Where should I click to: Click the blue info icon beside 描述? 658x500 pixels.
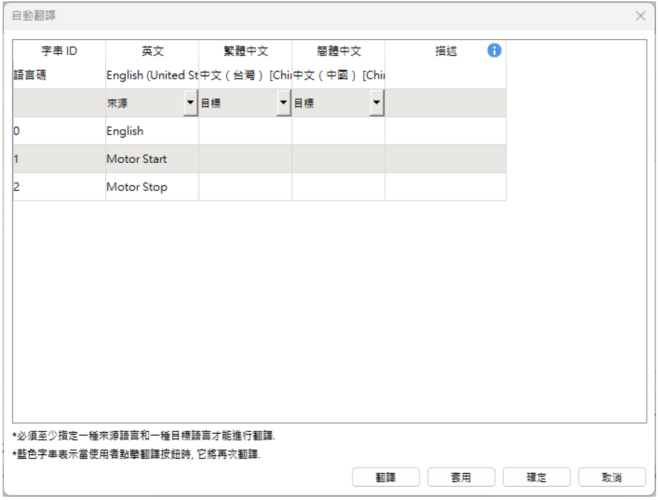(x=493, y=51)
